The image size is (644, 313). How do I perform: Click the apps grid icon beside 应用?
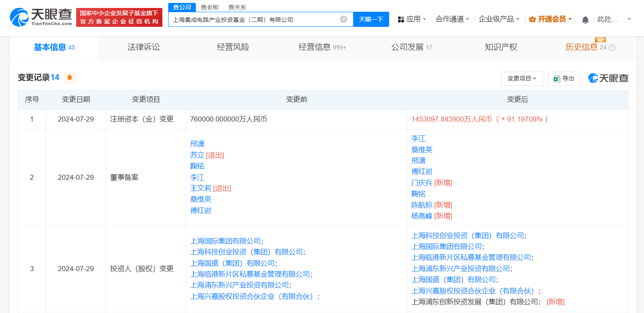click(401, 19)
